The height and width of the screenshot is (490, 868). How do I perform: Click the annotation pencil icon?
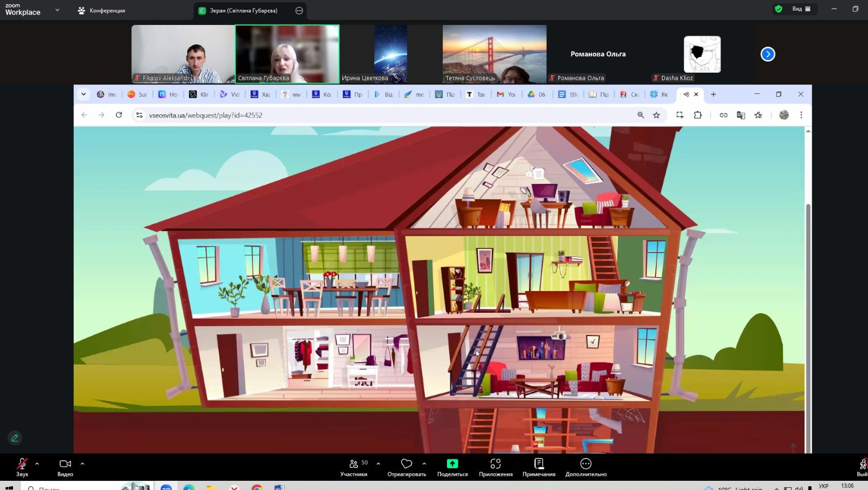coord(15,437)
